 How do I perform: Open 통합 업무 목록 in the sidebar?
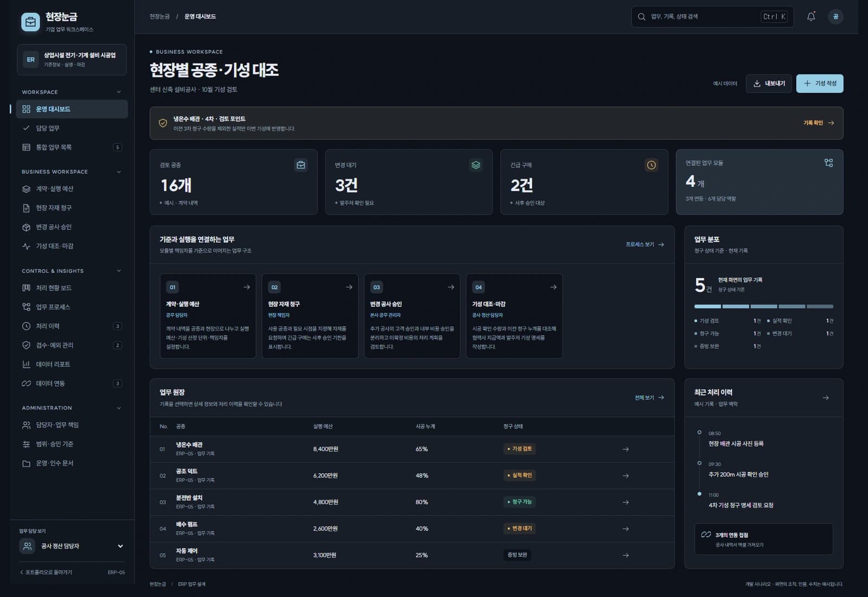coord(72,147)
